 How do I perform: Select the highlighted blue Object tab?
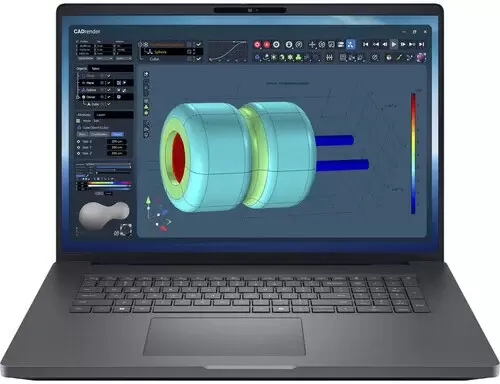tap(117, 134)
